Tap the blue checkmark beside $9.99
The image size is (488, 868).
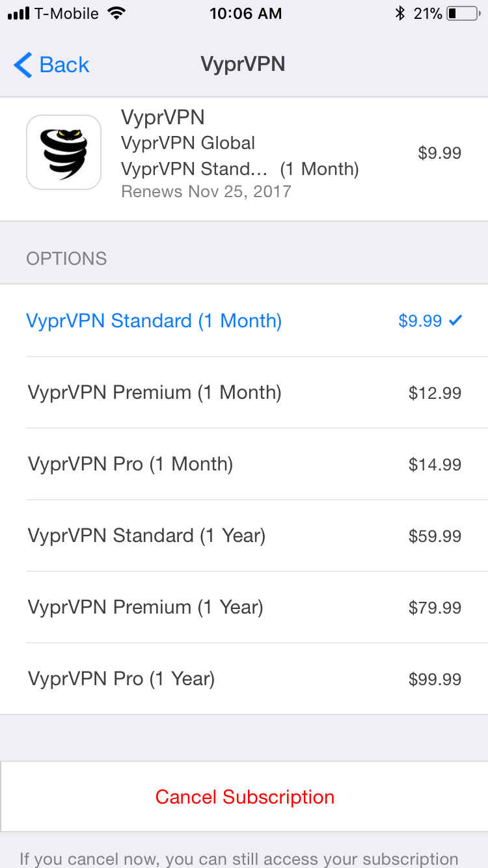pos(455,320)
